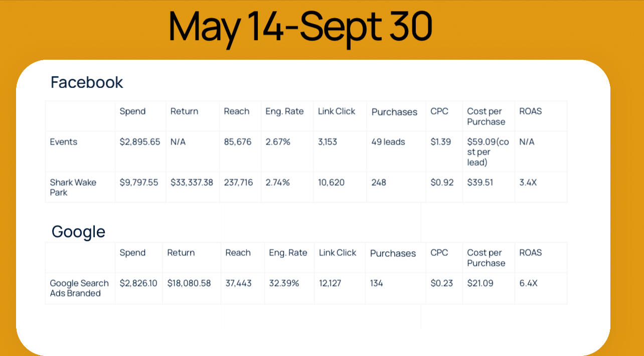Click the Google section heading

pos(78,232)
